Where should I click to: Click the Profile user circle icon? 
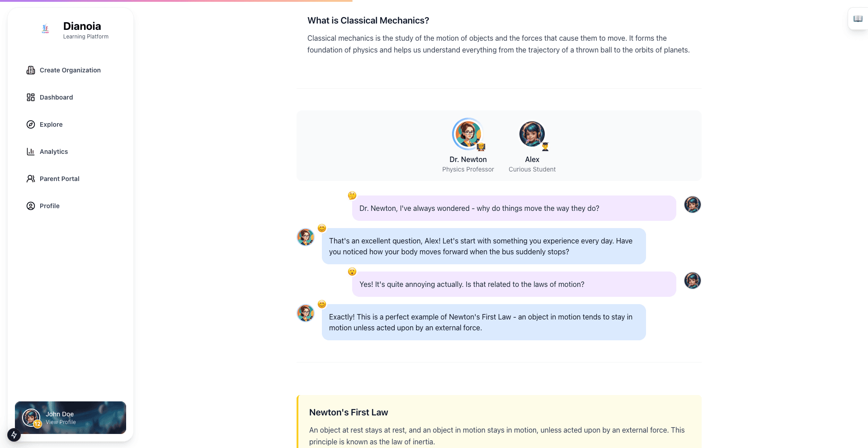point(31,206)
